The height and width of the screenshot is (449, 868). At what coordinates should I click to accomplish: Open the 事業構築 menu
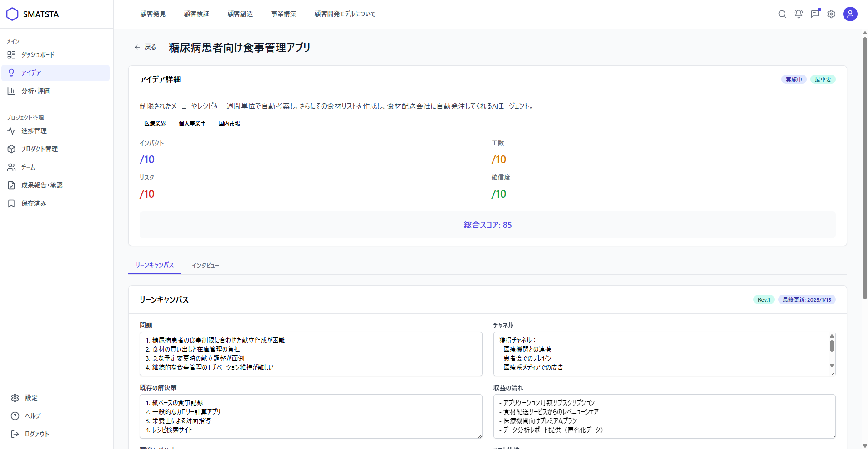283,14
